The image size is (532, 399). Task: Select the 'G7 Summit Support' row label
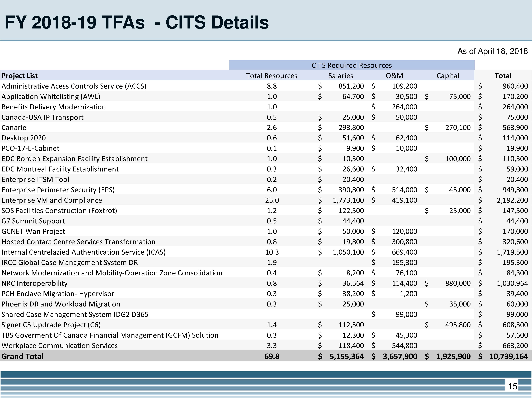pyautogui.click(x=33, y=221)
